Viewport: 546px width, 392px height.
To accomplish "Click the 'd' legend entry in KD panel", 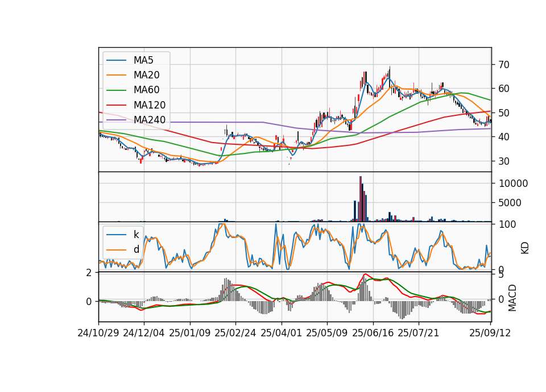I will [136, 249].
